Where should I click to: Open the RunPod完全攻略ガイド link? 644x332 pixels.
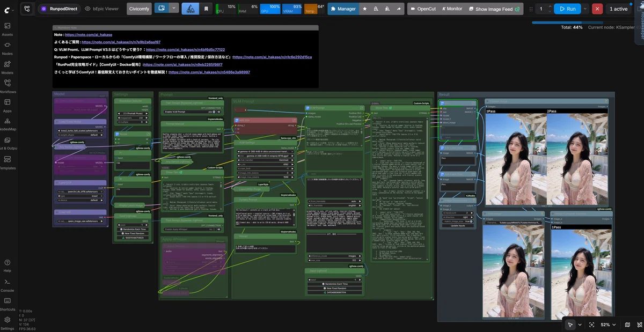click(x=182, y=64)
